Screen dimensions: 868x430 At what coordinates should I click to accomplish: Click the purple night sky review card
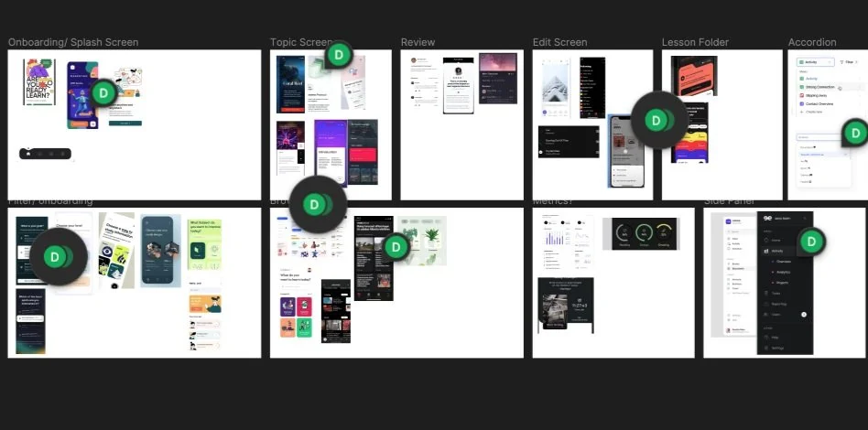pos(498,78)
